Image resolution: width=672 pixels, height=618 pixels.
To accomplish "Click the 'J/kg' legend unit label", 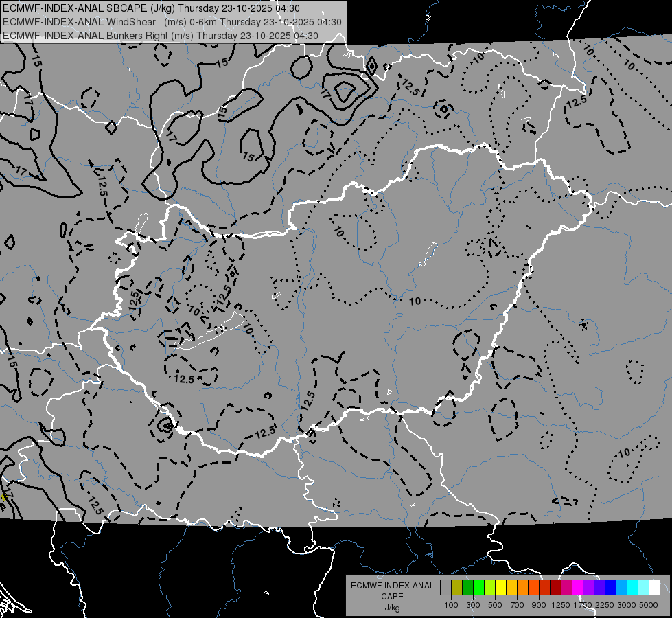I will (392, 608).
